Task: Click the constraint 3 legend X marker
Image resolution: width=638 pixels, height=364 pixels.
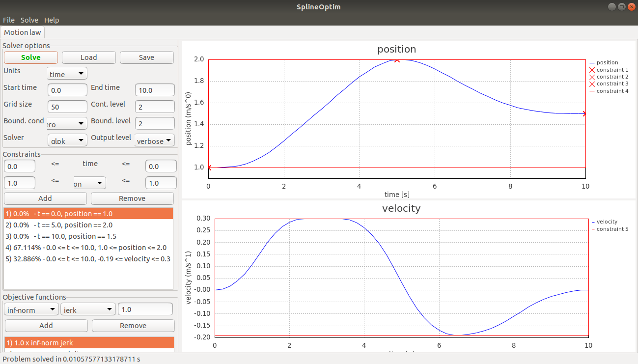Action: coord(592,84)
